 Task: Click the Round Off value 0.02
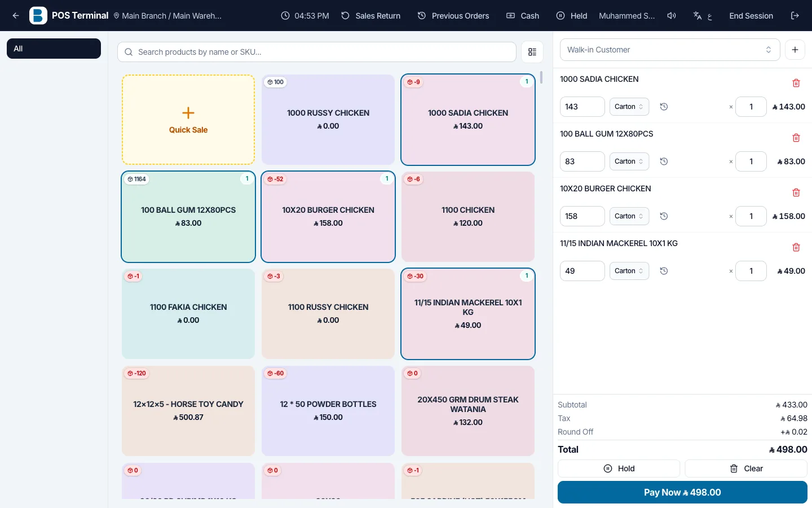[x=794, y=432]
